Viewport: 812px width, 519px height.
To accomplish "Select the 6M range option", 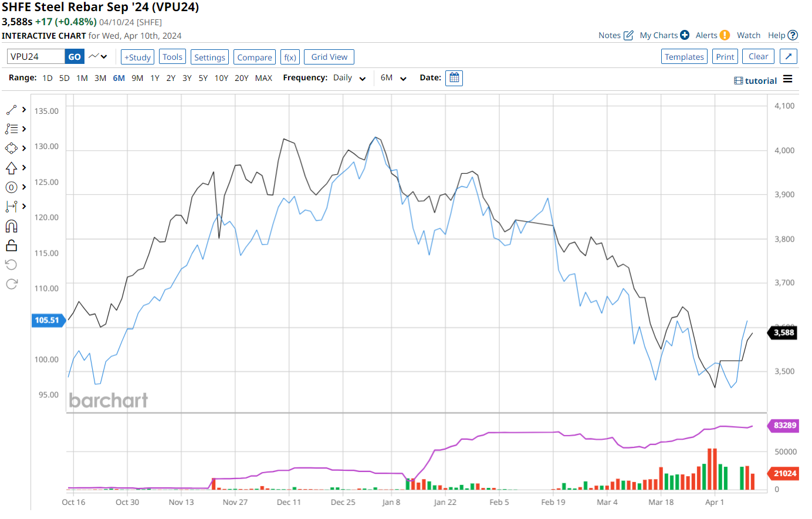I will [119, 78].
